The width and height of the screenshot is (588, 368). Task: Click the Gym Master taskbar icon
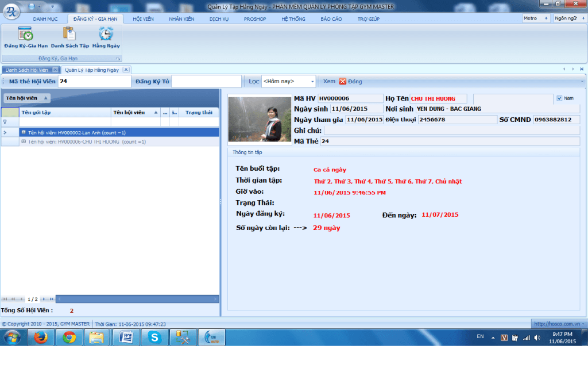[211, 338]
